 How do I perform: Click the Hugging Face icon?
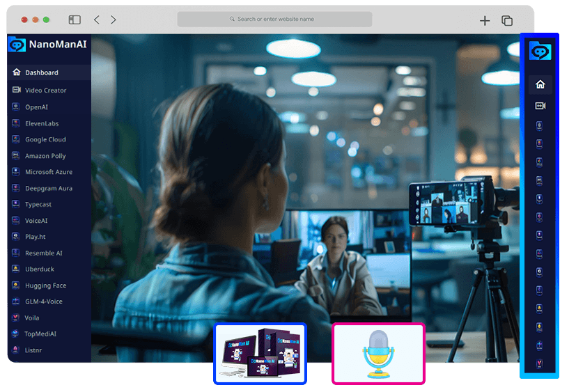(x=16, y=285)
